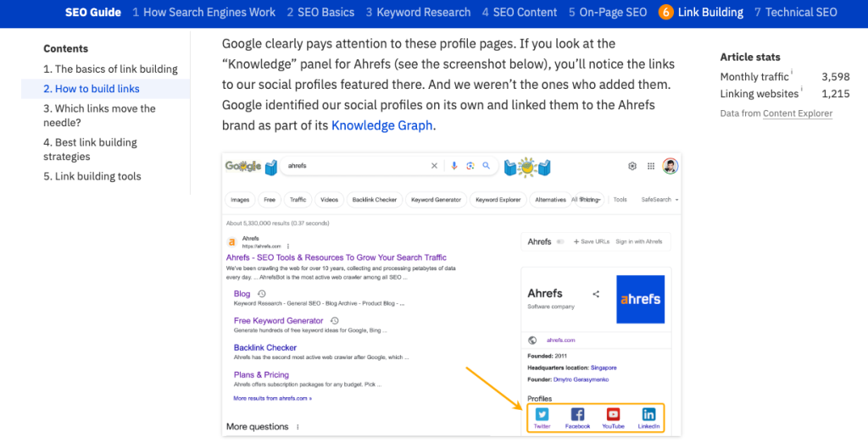
Task: Jump to The basics of link building
Action: (x=110, y=69)
